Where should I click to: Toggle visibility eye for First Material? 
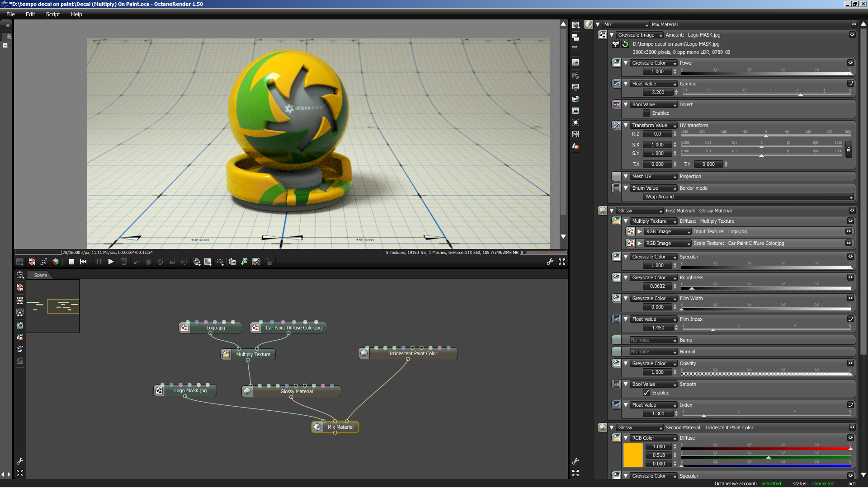[852, 211]
